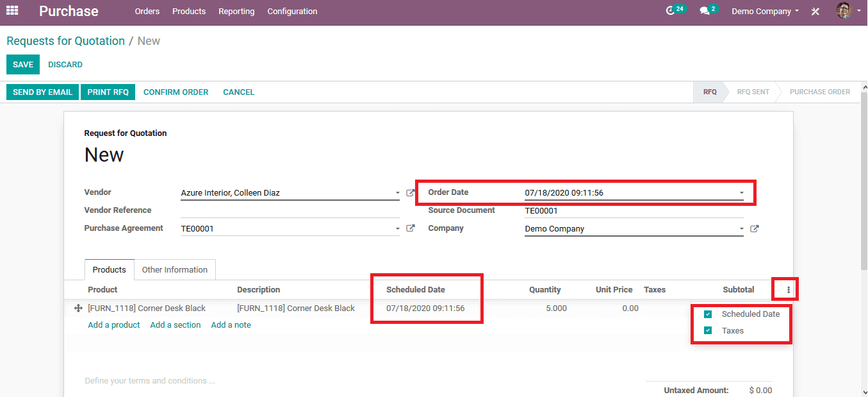Open the activities clock icon with 24 badge
This screenshot has height=397, width=868.
675,10
